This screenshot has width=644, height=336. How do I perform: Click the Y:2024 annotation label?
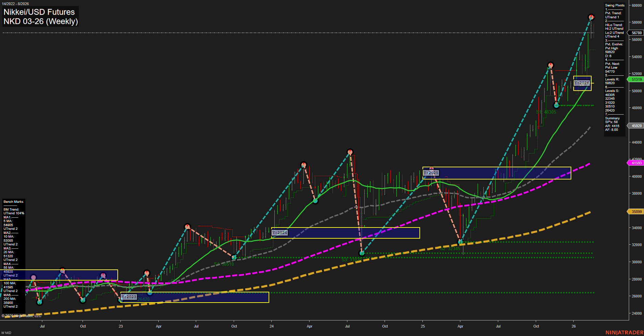pyautogui.click(x=279, y=233)
